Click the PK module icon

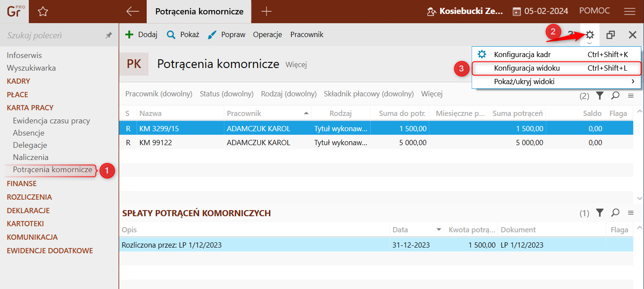tap(134, 64)
